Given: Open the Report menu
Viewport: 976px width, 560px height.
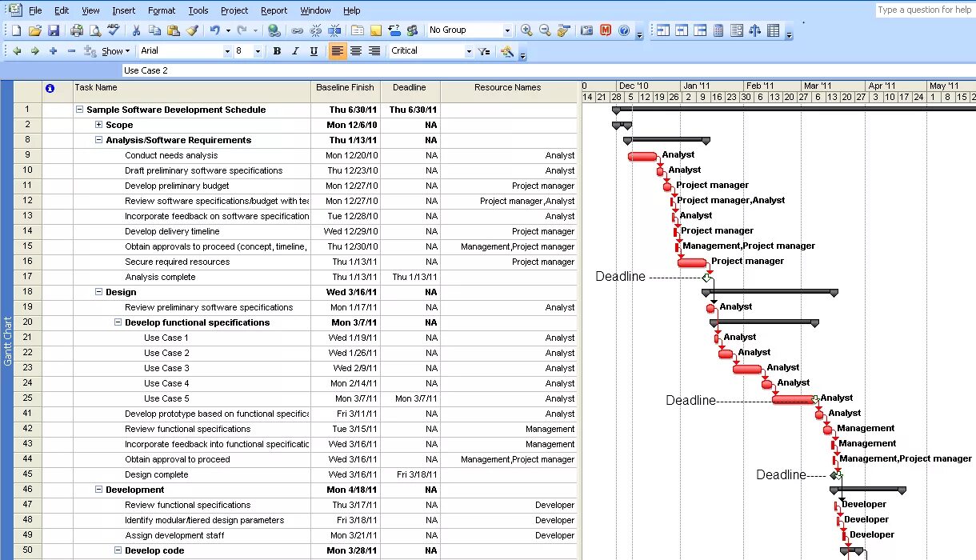Looking at the screenshot, I should click(x=274, y=10).
